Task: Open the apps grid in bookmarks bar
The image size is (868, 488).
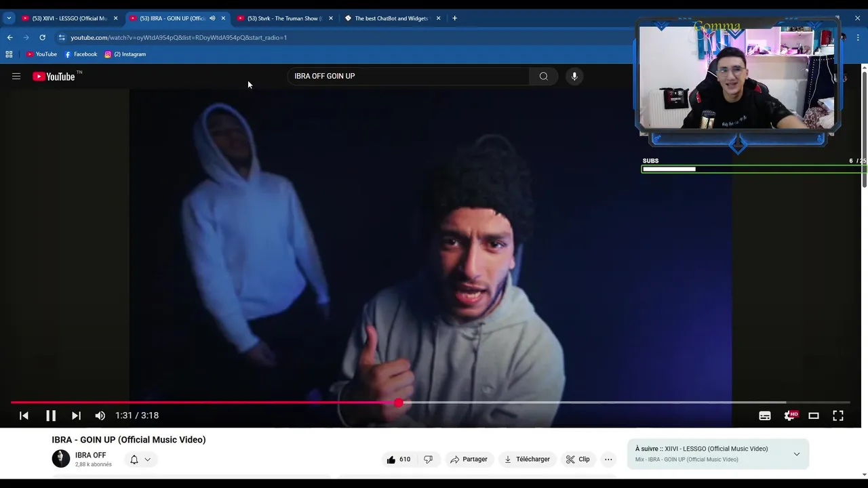Action: (9, 54)
